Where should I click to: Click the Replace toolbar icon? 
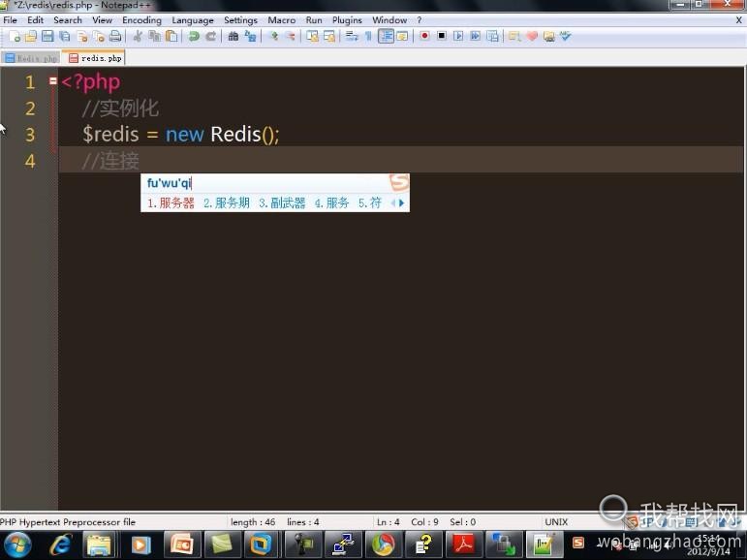tap(250, 36)
